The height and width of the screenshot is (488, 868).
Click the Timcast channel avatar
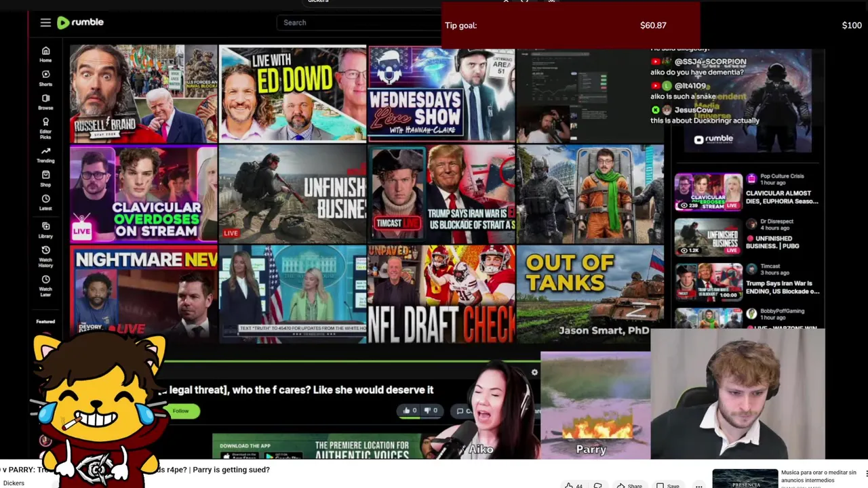(751, 268)
